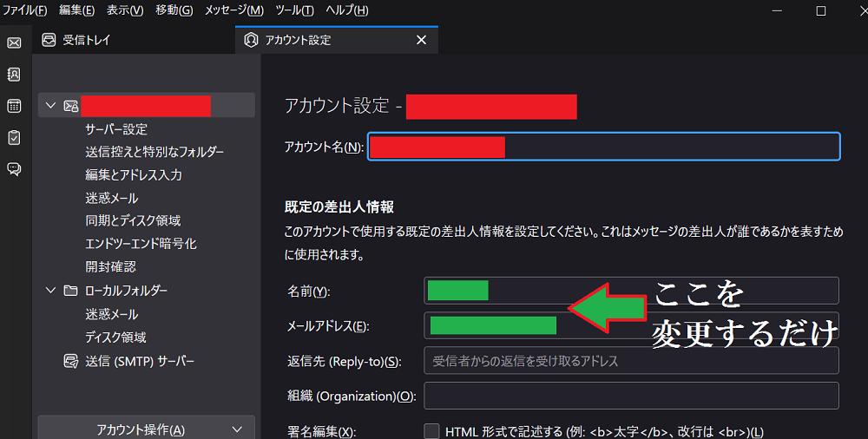
Task: Click the 組織 (Organization) input field
Action: pyautogui.click(x=631, y=396)
